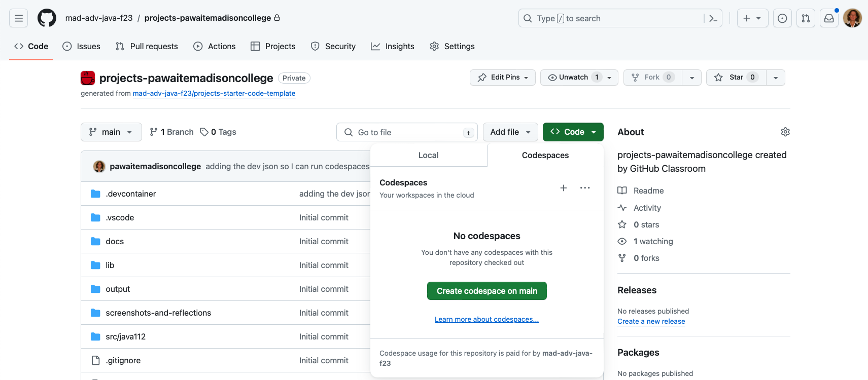Open the command palette icon in search bar
This screenshot has width=868, height=380.
pos(713,18)
